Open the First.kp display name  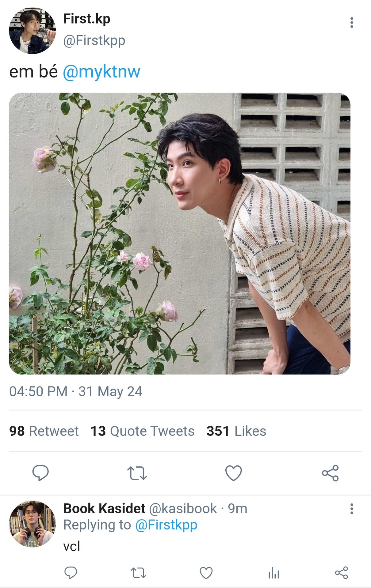tap(86, 19)
